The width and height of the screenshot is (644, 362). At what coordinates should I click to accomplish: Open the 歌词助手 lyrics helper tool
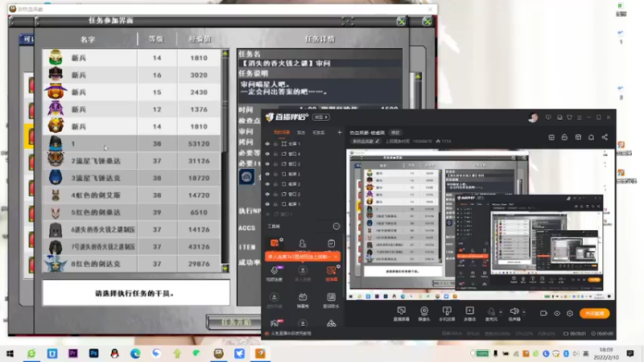pyautogui.click(x=331, y=300)
